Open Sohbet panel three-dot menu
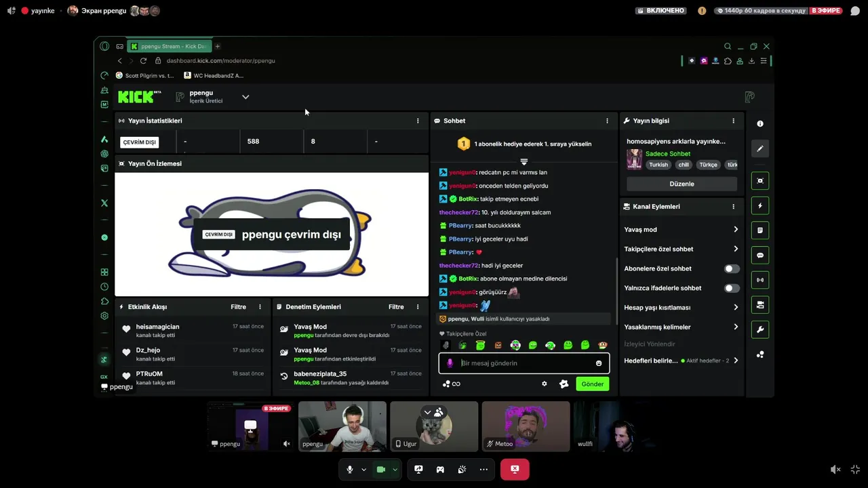Image resolution: width=868 pixels, height=488 pixels. (607, 121)
